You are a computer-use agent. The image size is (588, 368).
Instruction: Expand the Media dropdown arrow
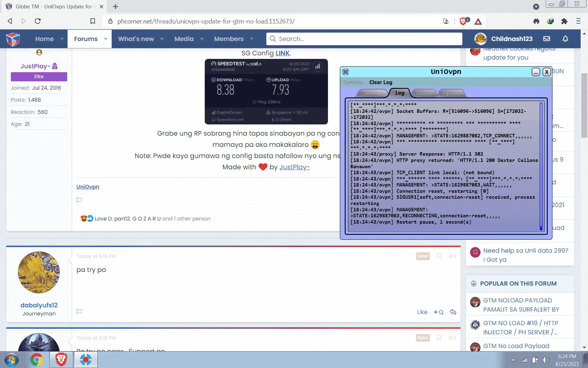click(x=202, y=39)
